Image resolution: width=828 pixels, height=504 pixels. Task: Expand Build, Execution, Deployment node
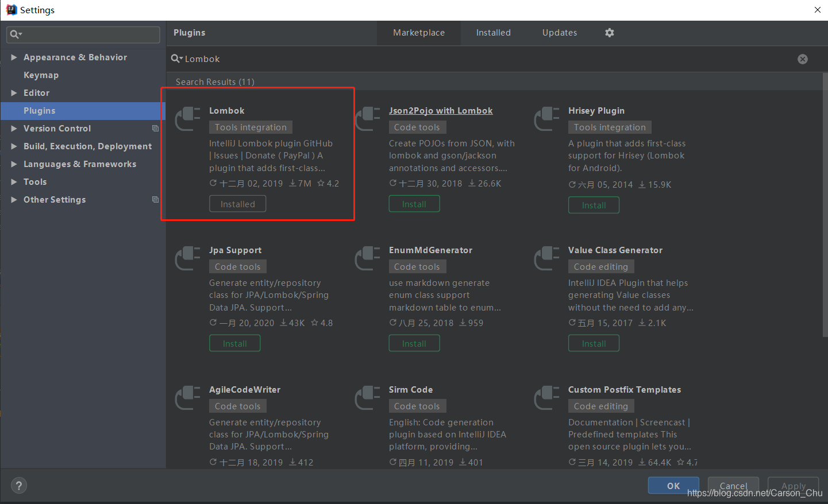pos(14,146)
